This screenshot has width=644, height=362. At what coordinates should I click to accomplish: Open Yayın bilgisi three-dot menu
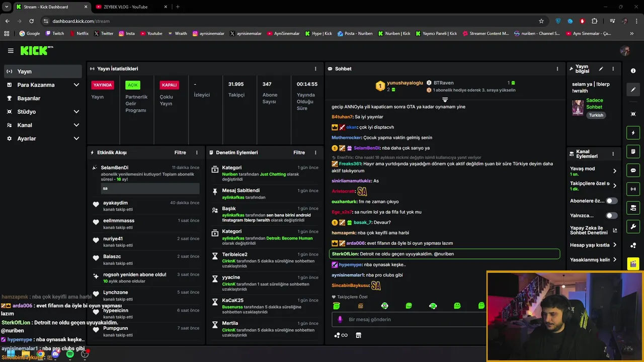pos(613,69)
